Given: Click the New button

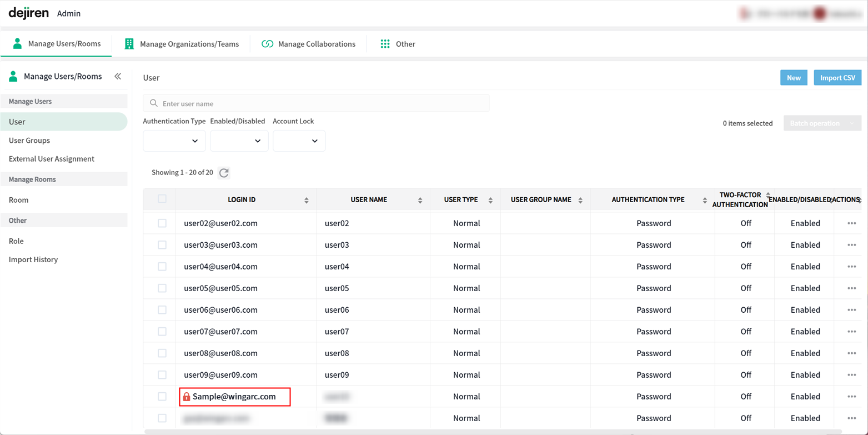Looking at the screenshot, I should click(x=794, y=78).
